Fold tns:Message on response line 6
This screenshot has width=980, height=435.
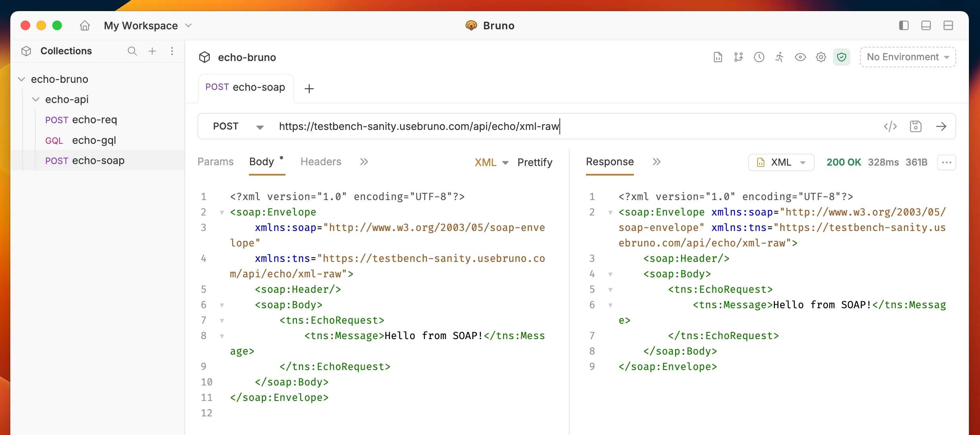611,305
